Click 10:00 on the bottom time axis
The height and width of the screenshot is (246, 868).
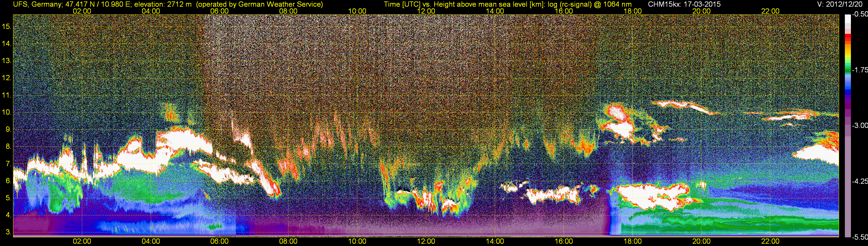[357, 241]
